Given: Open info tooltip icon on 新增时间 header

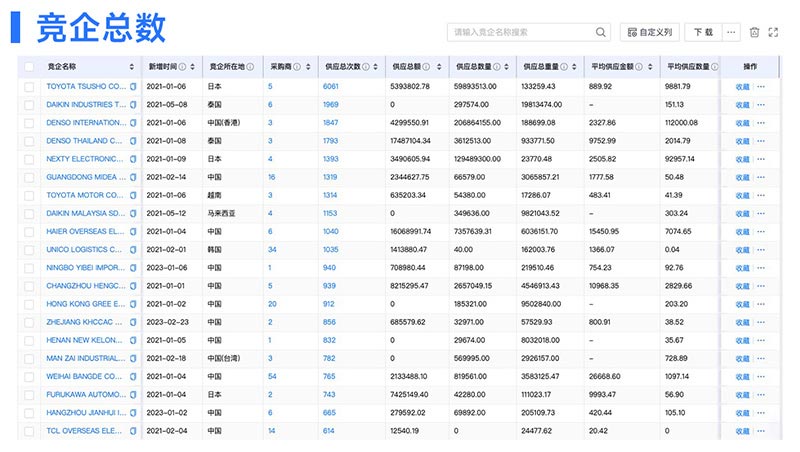Looking at the screenshot, I should click(182, 67).
